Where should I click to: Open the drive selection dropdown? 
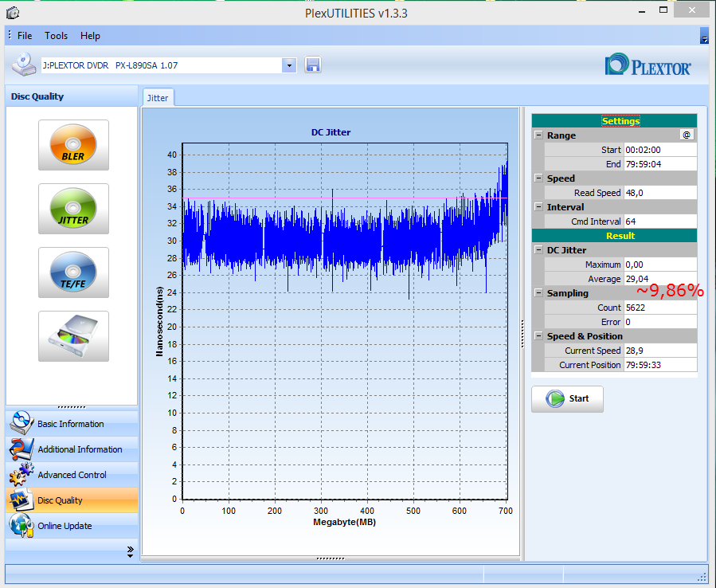[x=289, y=65]
